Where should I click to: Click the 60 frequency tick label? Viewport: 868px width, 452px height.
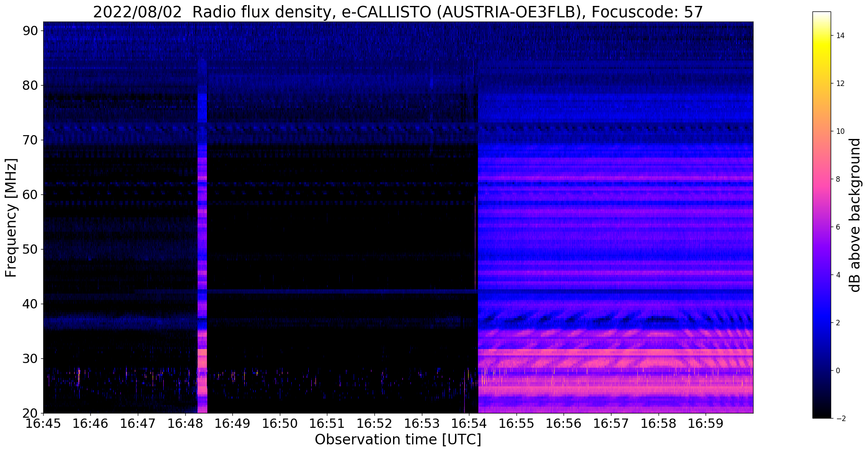click(x=30, y=194)
